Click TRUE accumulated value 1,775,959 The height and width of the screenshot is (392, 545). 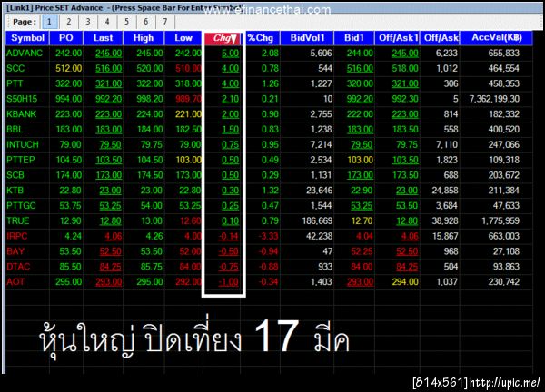point(500,221)
